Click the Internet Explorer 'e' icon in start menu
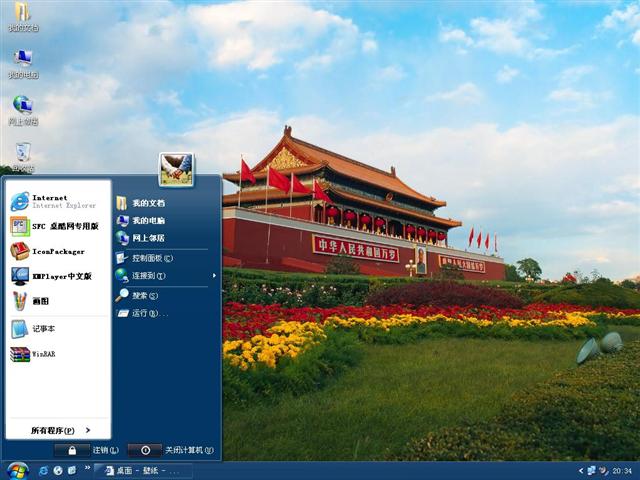This screenshot has height=480, width=640. [20, 201]
